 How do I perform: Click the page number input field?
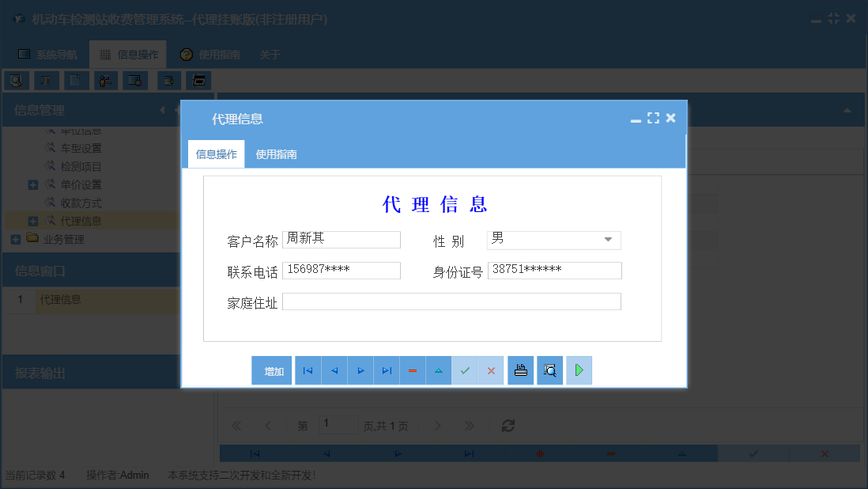pos(338,424)
